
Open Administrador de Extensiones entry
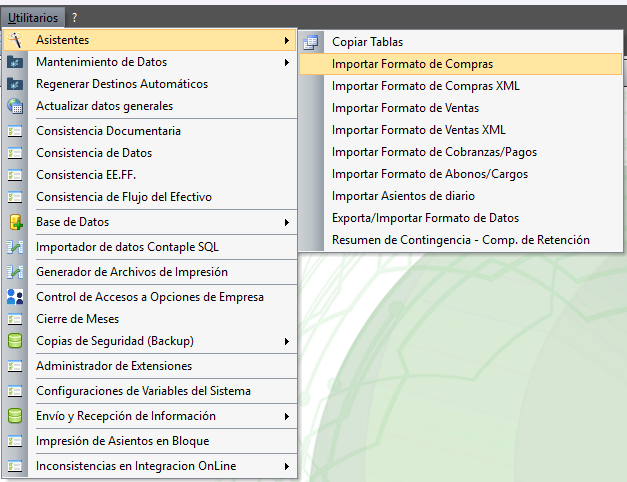tap(150, 366)
